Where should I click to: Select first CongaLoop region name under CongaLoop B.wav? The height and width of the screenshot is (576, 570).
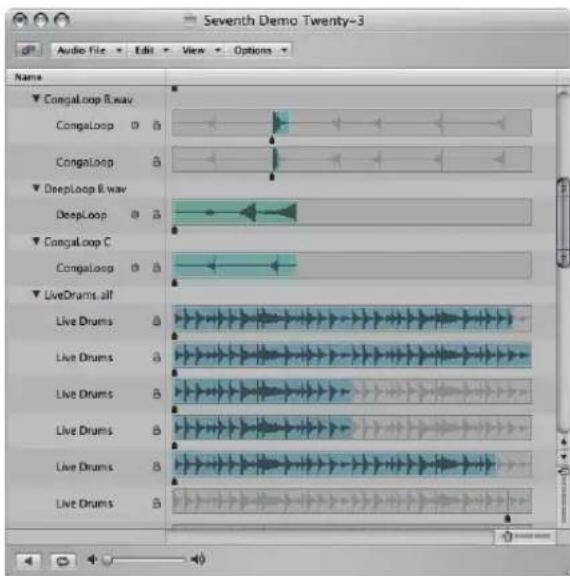pyautogui.click(x=85, y=126)
